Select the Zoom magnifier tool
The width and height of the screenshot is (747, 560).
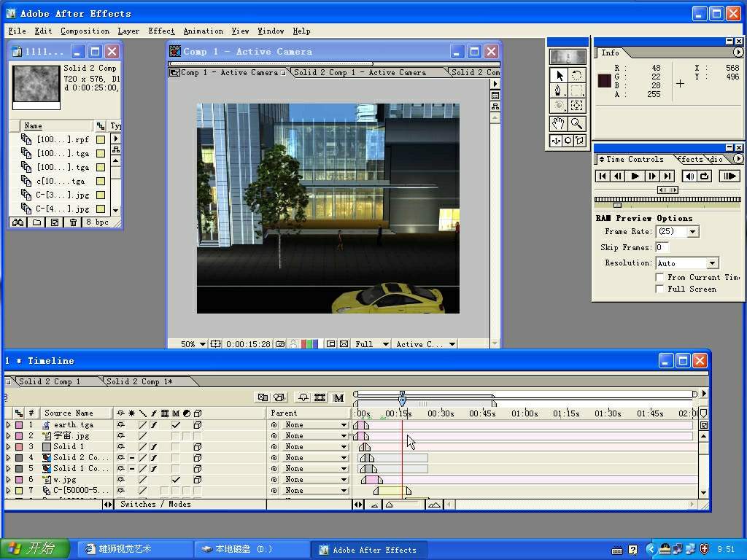pos(577,124)
